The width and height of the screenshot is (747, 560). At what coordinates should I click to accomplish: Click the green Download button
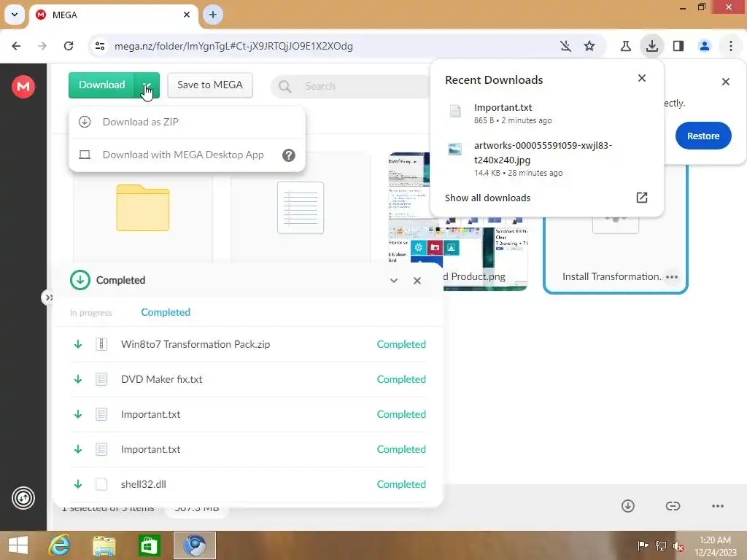pos(101,85)
